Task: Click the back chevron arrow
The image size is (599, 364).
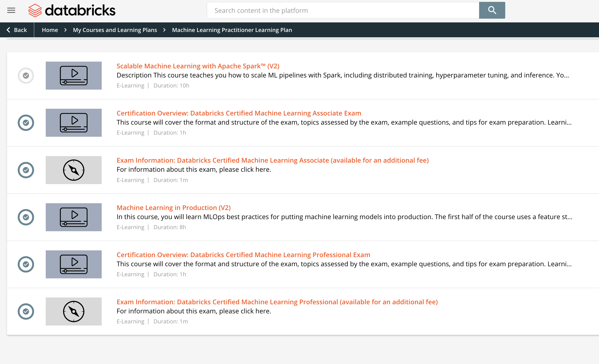Action: 8,30
